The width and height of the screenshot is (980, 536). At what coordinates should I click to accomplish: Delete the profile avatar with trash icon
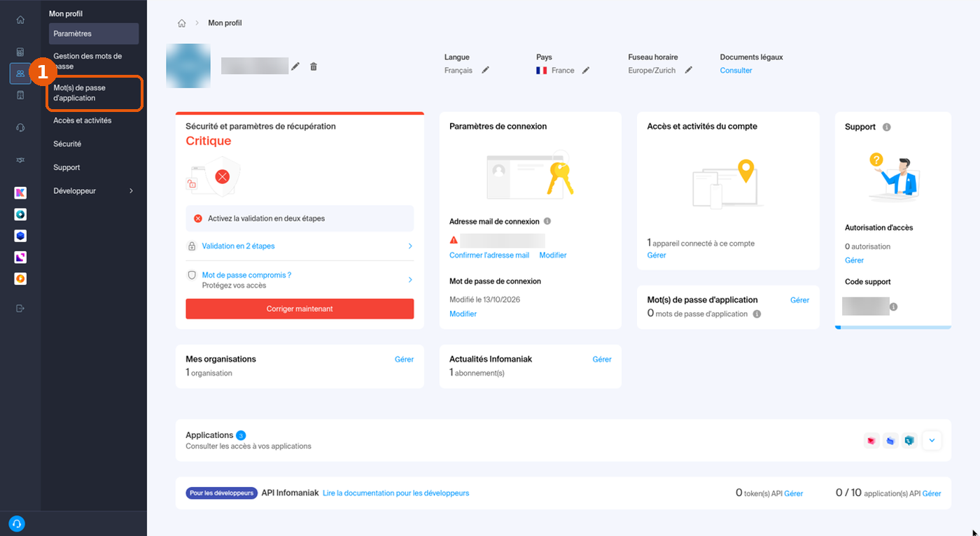[x=314, y=66]
